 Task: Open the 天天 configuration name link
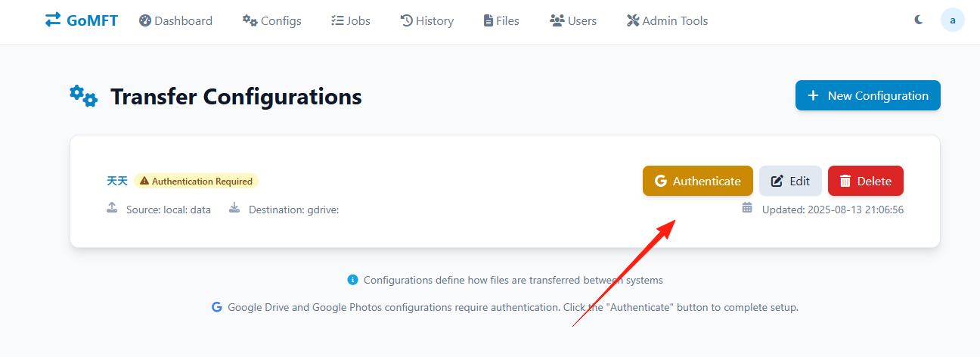coord(117,181)
